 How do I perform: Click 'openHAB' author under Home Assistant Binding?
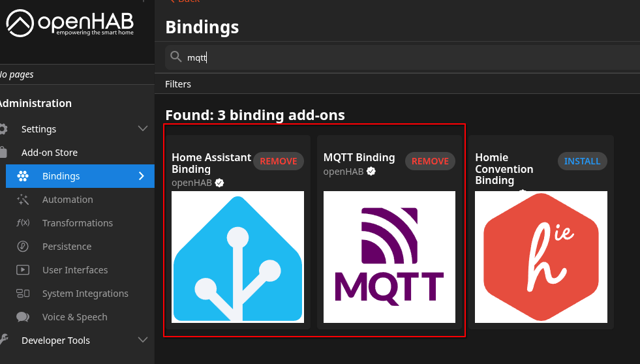(x=192, y=183)
